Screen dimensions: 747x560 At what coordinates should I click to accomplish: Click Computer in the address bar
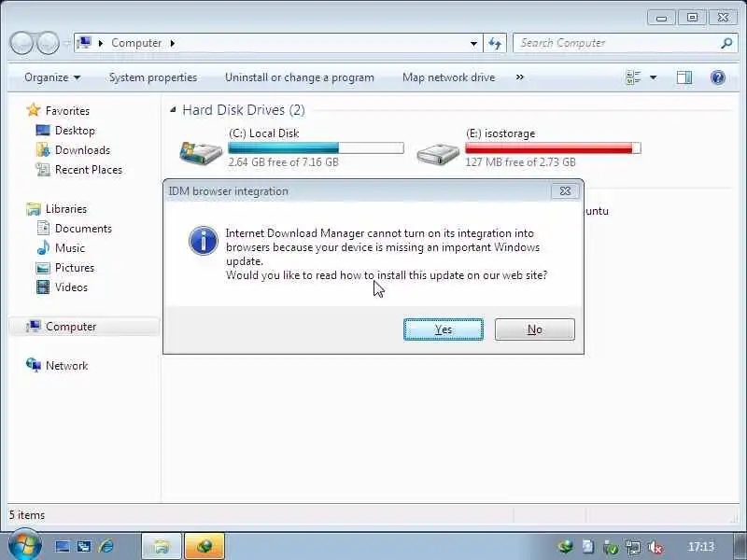(x=136, y=43)
